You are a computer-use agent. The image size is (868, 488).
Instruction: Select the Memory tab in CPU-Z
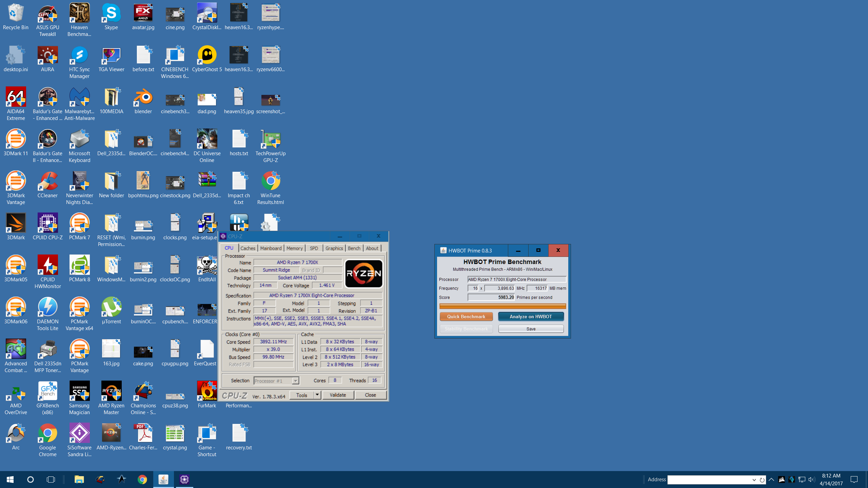pyautogui.click(x=294, y=248)
